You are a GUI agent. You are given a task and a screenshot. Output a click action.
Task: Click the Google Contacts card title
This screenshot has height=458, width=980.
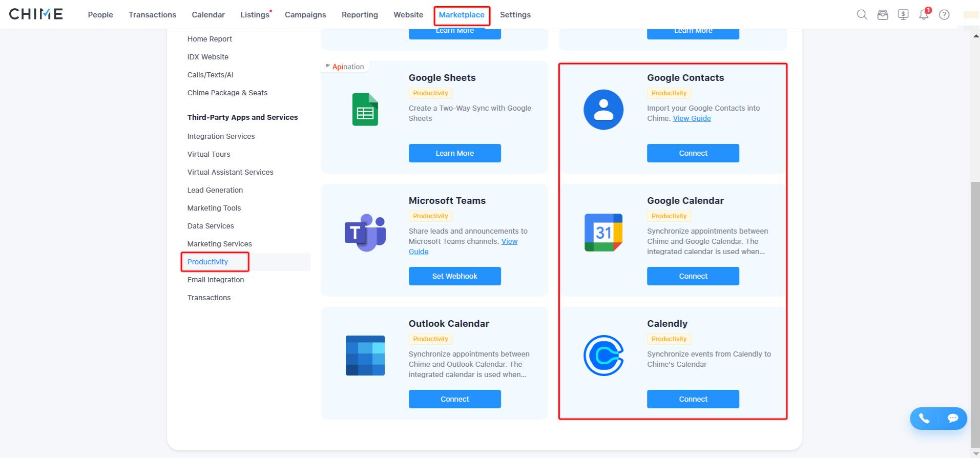685,78
